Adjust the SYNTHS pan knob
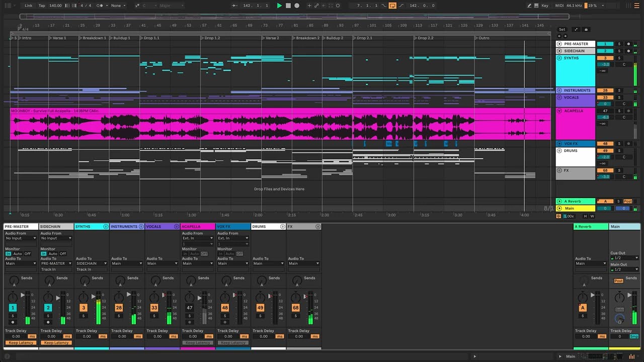The width and height of the screenshot is (644, 362). tap(84, 297)
